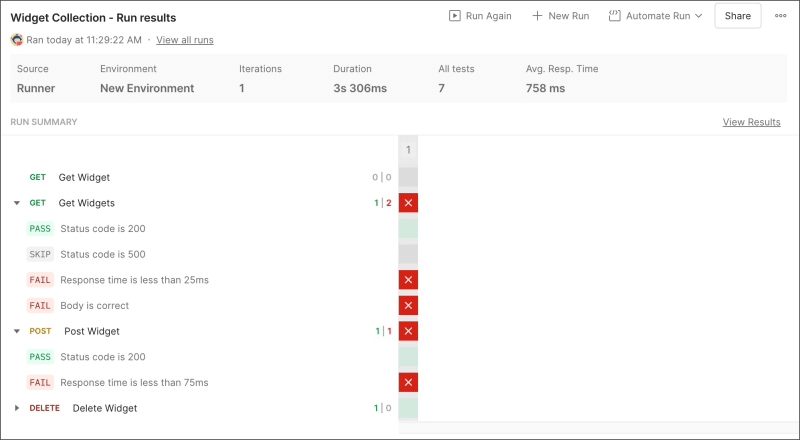Click the plus icon for New Run
Screen dimensions: 800x440
click(537, 16)
